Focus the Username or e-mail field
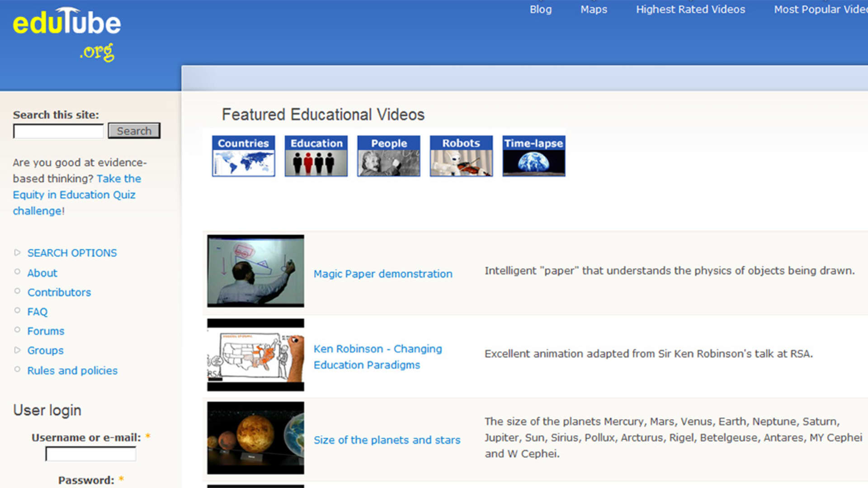 (90, 454)
